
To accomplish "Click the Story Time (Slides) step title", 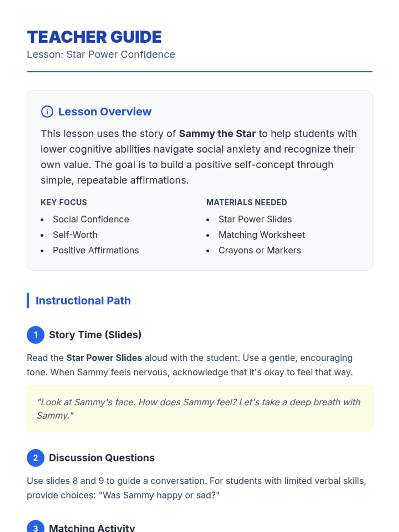I will [x=95, y=335].
